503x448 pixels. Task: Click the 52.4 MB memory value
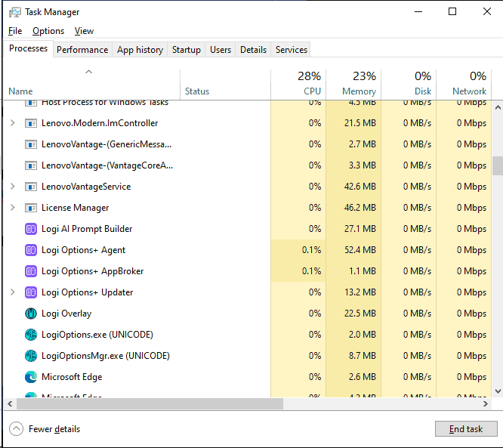point(360,250)
